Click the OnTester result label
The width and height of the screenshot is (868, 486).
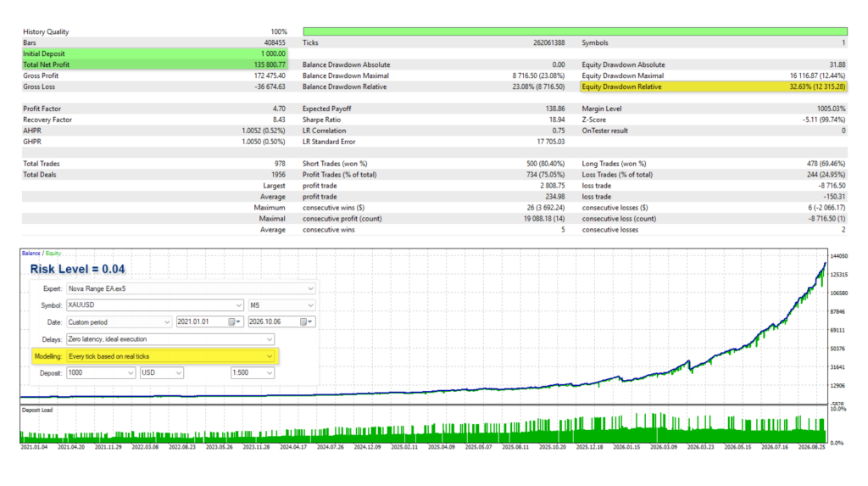604,131
